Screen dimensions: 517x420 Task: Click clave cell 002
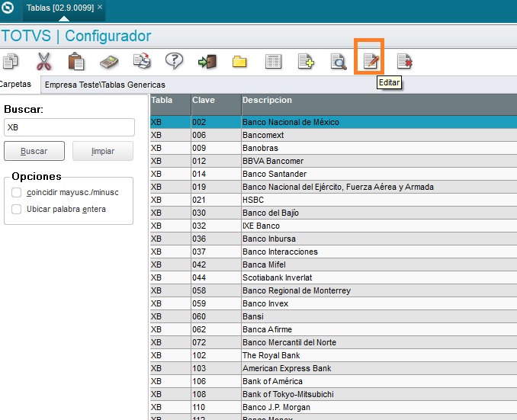(x=217, y=122)
